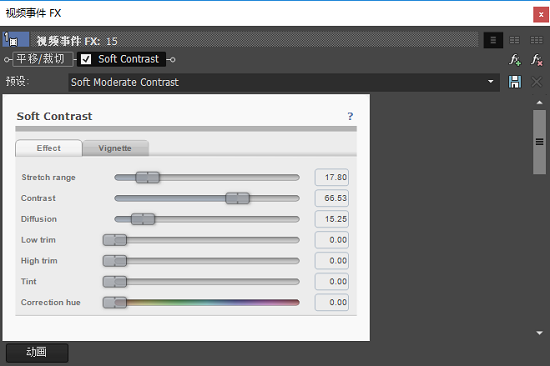Switch to the Vignette tab
The image size is (550, 366).
(115, 148)
